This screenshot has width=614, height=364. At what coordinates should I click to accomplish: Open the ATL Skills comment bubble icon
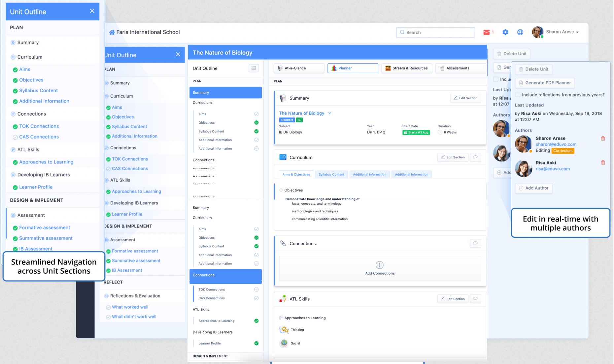coord(475,299)
